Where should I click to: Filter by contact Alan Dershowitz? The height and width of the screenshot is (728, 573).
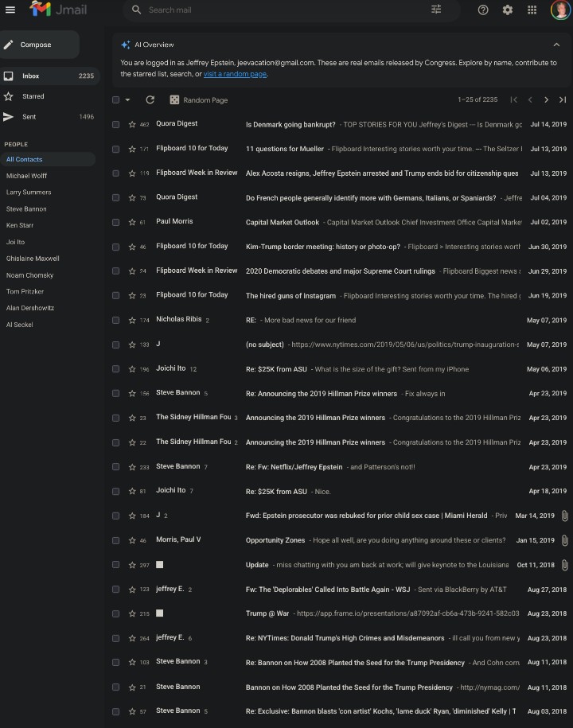pos(30,308)
